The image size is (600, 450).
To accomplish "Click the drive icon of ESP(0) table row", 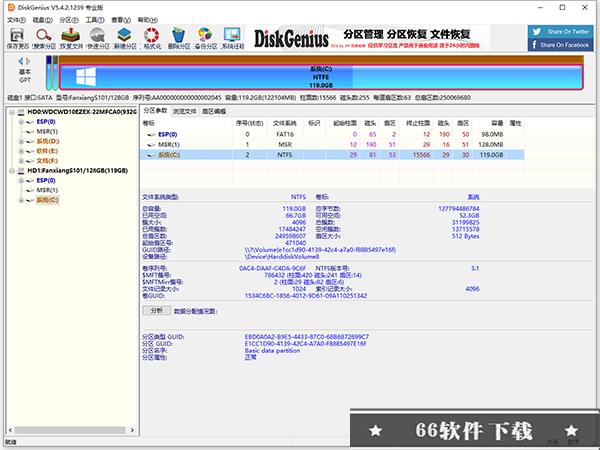I will coord(151,135).
